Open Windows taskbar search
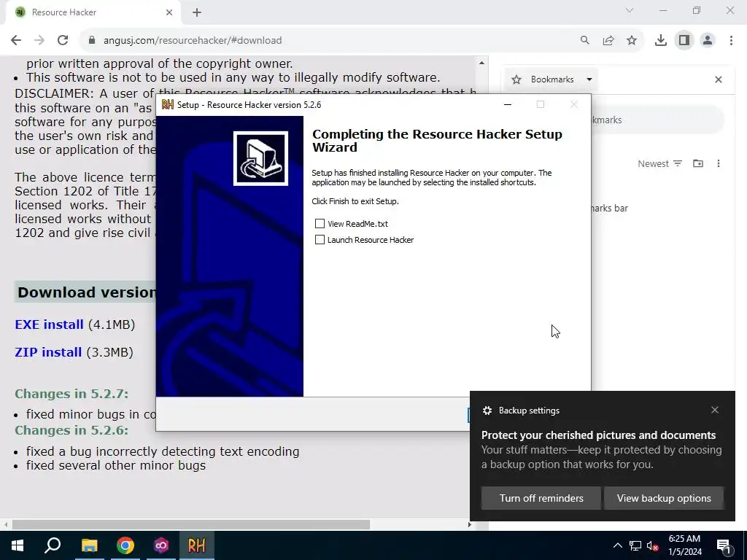Screen dimensions: 747x560 pos(53,545)
